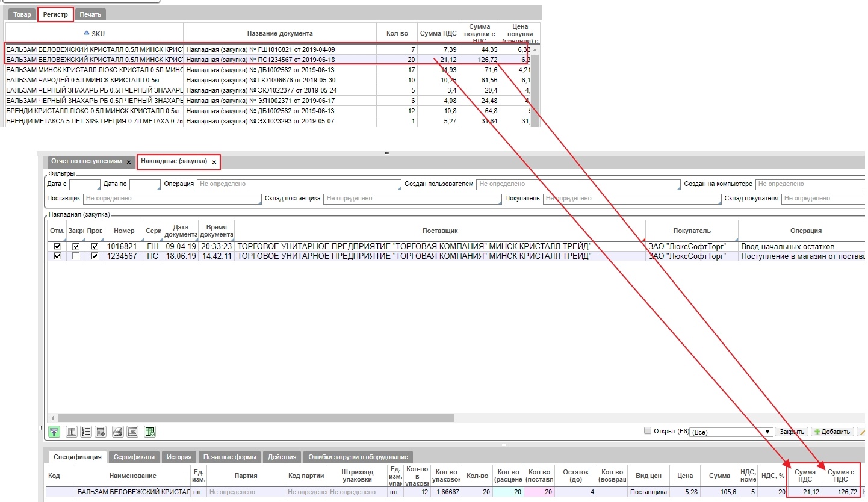Click the numbered list toolbar icon
This screenshot has height=502, width=868.
(x=86, y=432)
